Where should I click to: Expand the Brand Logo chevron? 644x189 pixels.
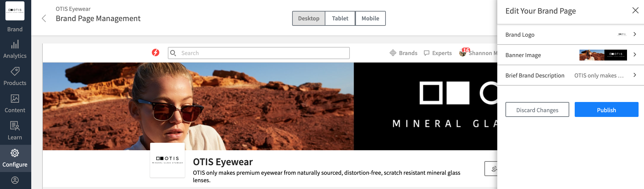tap(635, 34)
